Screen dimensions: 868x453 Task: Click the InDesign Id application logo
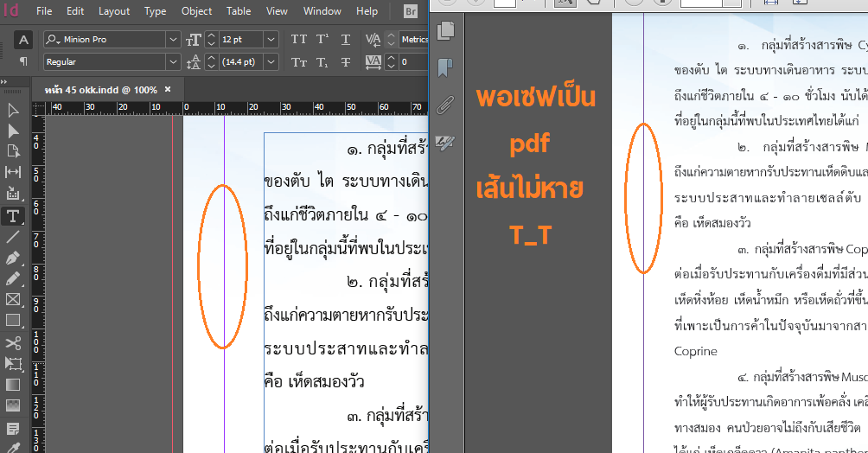pos(10,10)
